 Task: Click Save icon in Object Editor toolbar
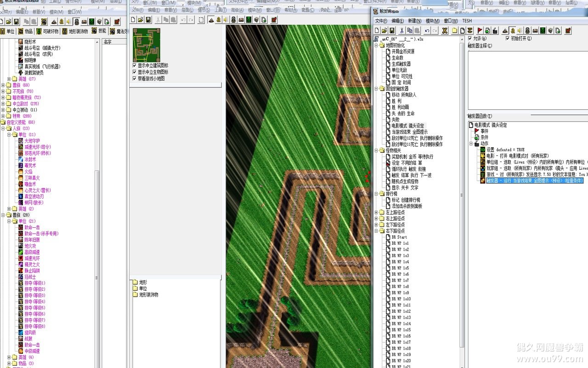tap(16, 22)
